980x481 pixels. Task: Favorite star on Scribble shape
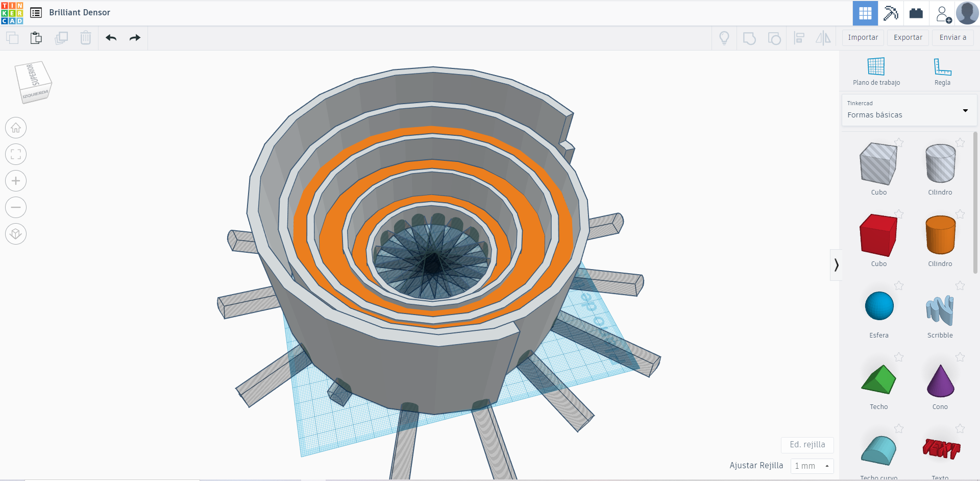pos(960,285)
